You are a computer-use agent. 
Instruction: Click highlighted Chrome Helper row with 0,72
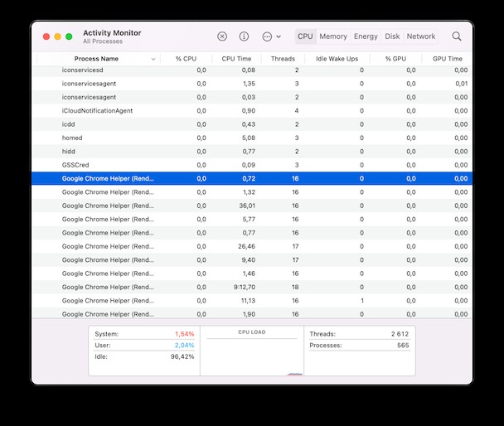252,178
